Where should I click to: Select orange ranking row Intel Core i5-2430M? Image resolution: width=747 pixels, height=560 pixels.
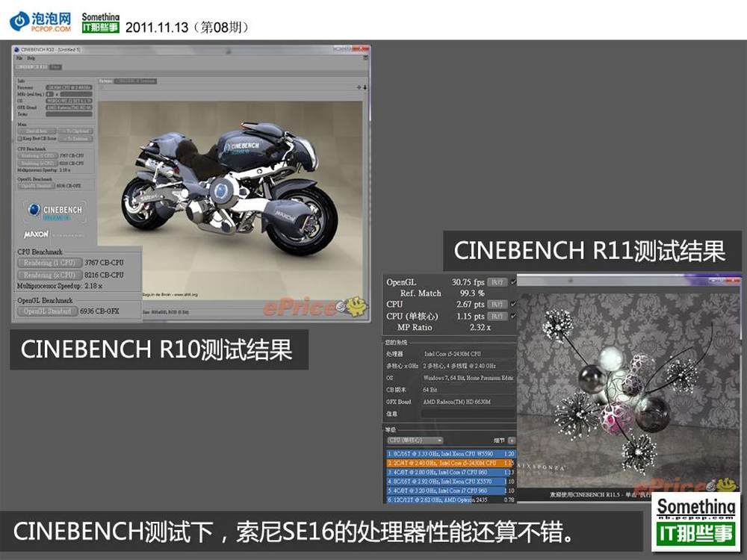450,464
